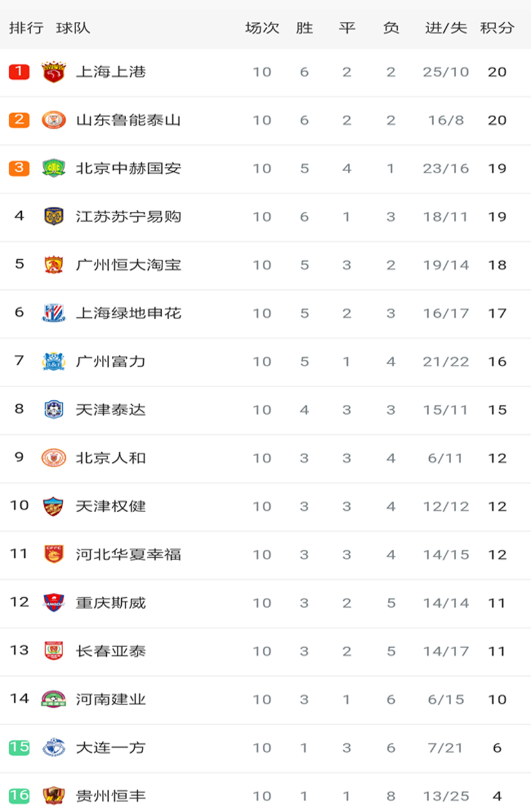Open the 上海绿地申花 team badge
Viewport: 531px width, 812px height.
coord(54,313)
